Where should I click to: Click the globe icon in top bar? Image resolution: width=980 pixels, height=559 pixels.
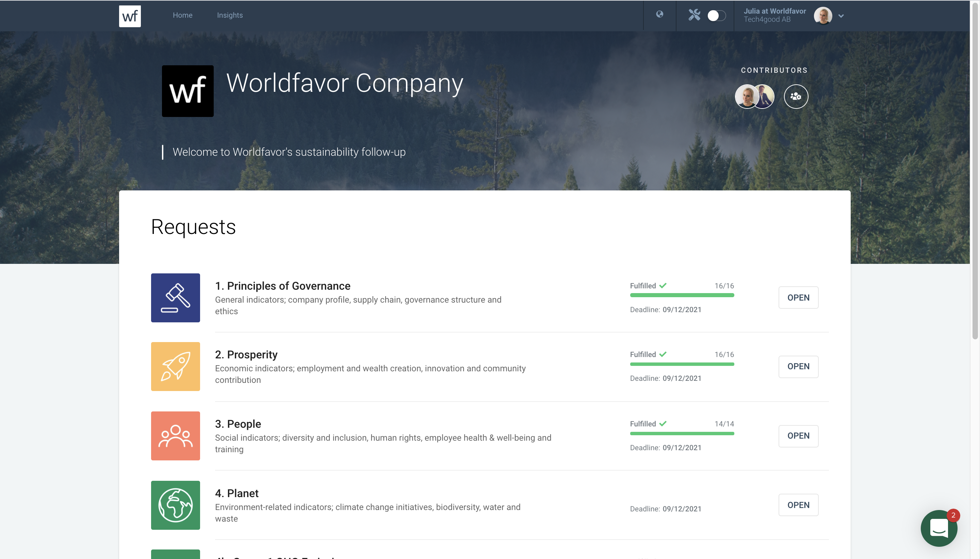click(659, 15)
